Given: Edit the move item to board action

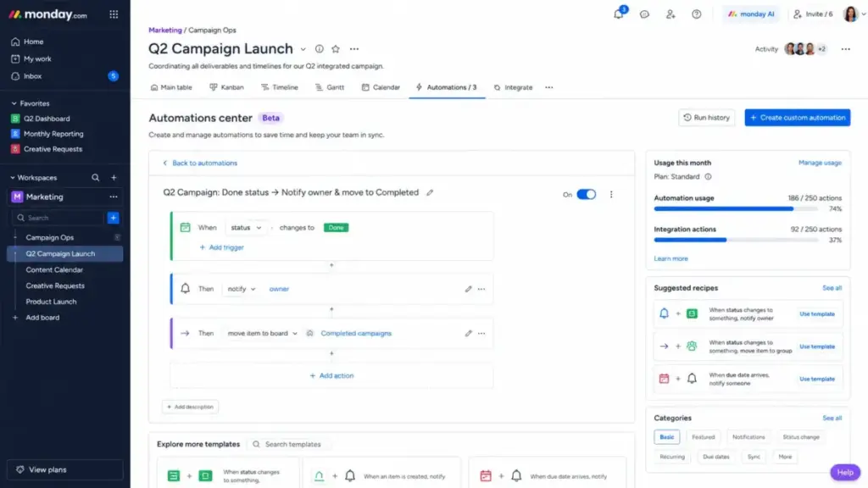Looking at the screenshot, I should [468, 333].
